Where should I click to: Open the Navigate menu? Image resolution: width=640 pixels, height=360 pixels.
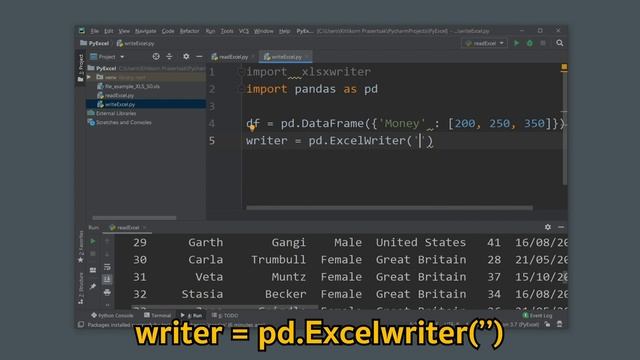pyautogui.click(x=145, y=31)
